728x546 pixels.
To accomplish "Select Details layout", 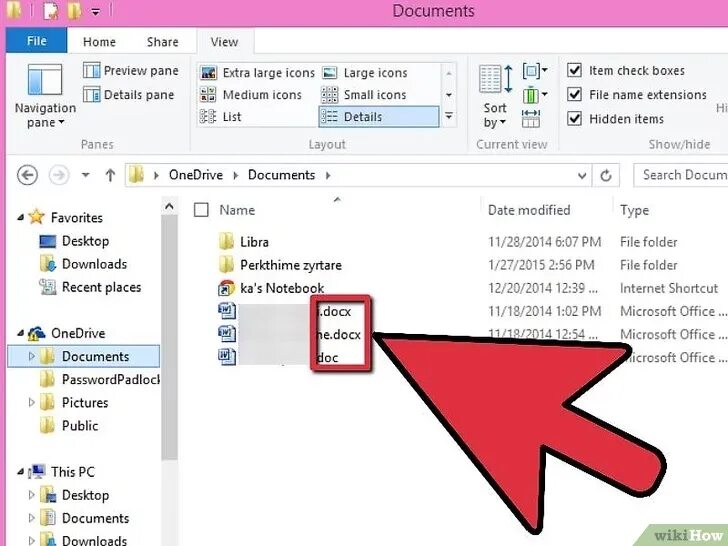I will click(x=378, y=117).
